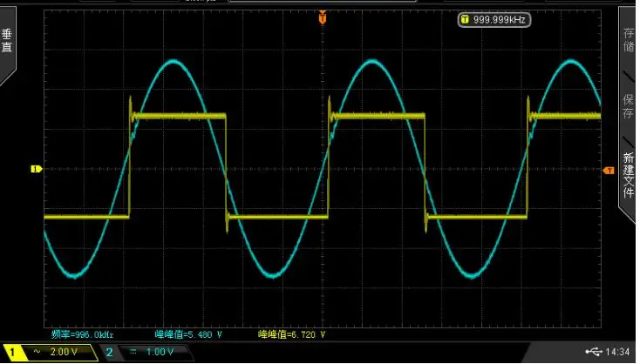The width and height of the screenshot is (640, 364).
Task: Select the 保存 save option
Action: pyautogui.click(x=629, y=106)
